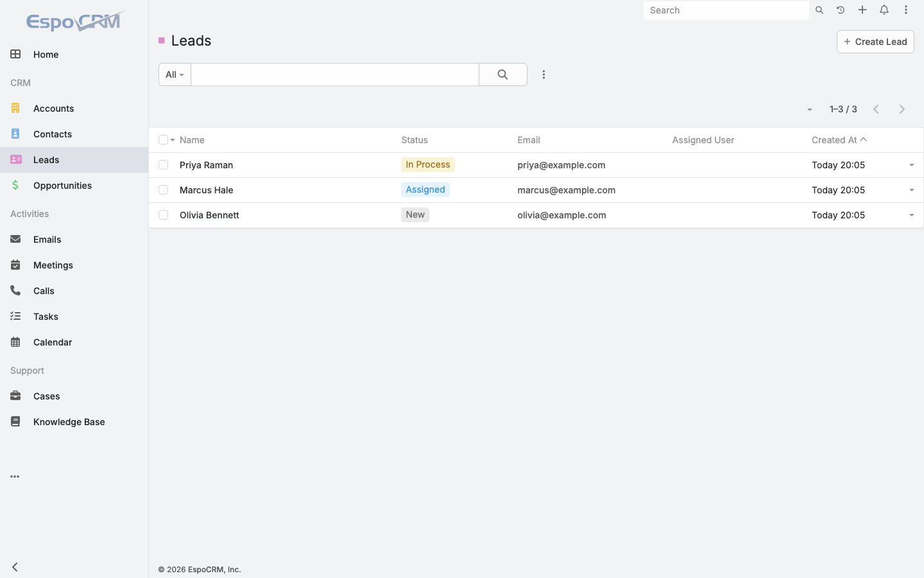This screenshot has height=578, width=924.
Task: Sort leads by the Status column
Action: [415, 140]
